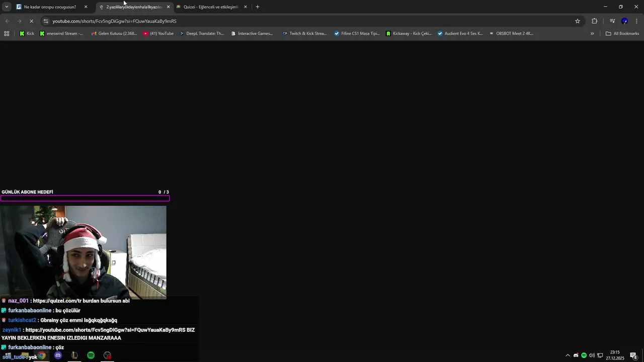Open the volume speaker icon in tray
644x362 pixels.
coord(592,355)
